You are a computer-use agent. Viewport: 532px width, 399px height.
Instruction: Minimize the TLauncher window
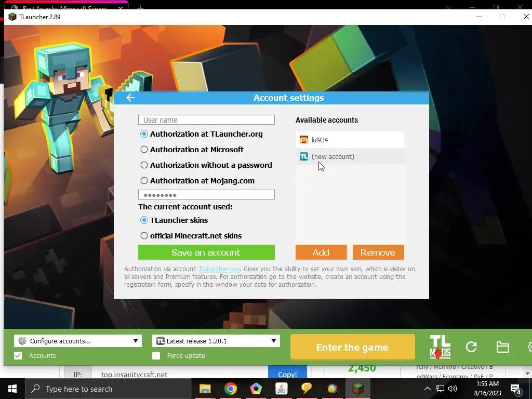[x=479, y=17]
